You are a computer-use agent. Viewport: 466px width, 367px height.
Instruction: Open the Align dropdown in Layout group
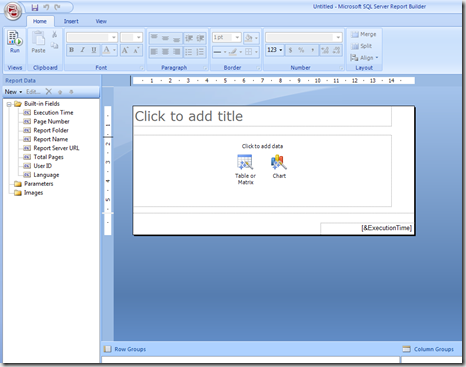(x=364, y=58)
